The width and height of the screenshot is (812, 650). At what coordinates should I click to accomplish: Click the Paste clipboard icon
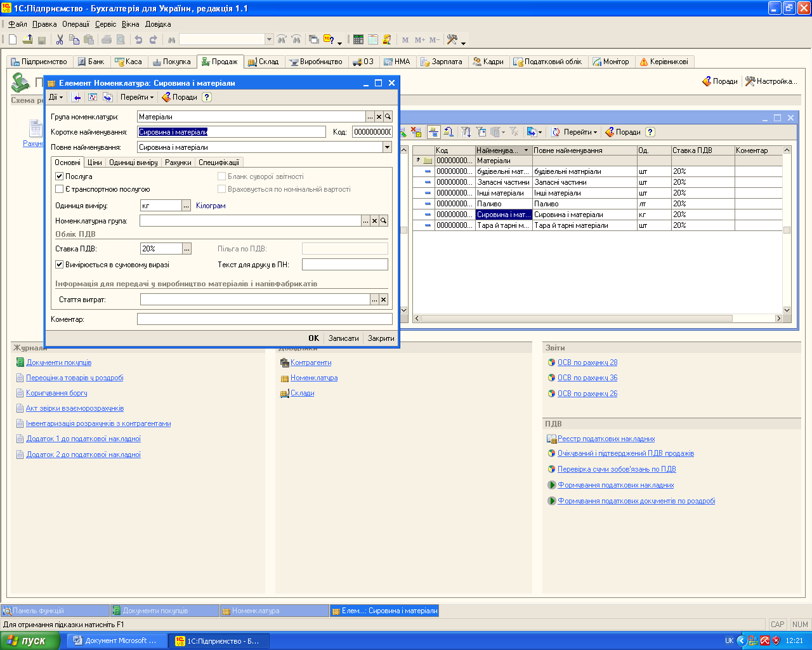click(89, 39)
